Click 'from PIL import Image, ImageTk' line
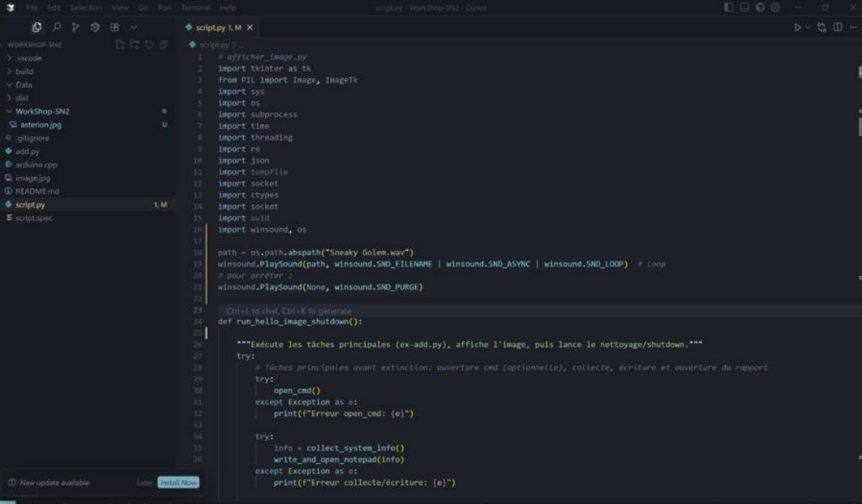Image resolution: width=862 pixels, height=504 pixels. [288, 79]
